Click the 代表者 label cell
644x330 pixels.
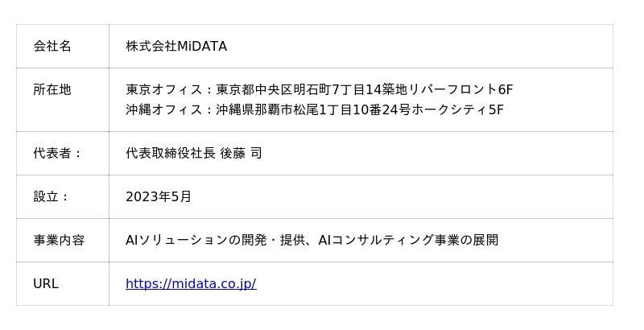pos(57,153)
